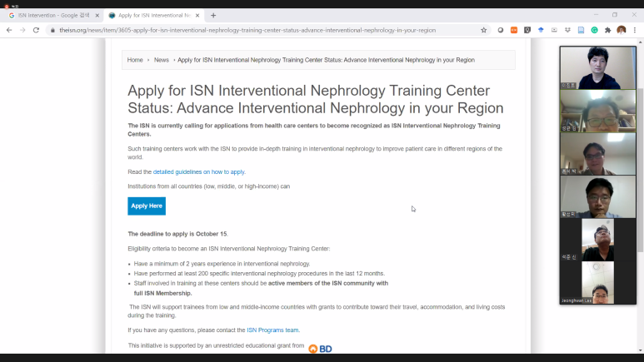Click 'Have a minimum of 2 years experience' bullet
Viewport: 644px width, 362px height.
coord(222,264)
